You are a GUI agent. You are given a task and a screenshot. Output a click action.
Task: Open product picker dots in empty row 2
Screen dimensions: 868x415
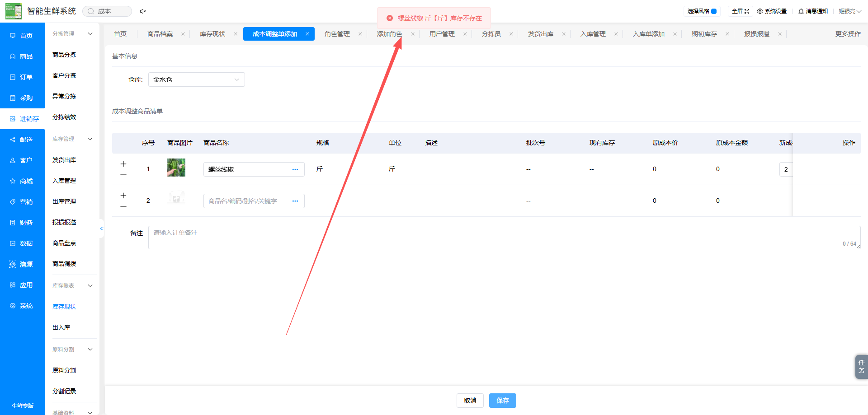click(295, 201)
